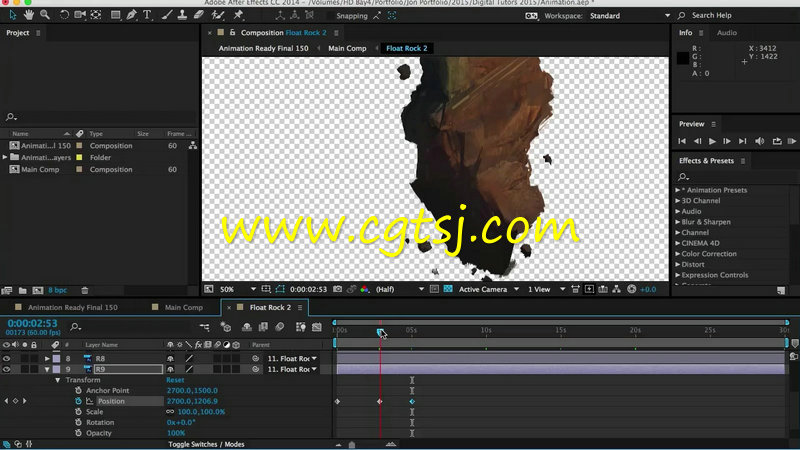Go to Animation Ready Final 150 breadcrumb
The height and width of the screenshot is (450, 800).
coord(263,48)
